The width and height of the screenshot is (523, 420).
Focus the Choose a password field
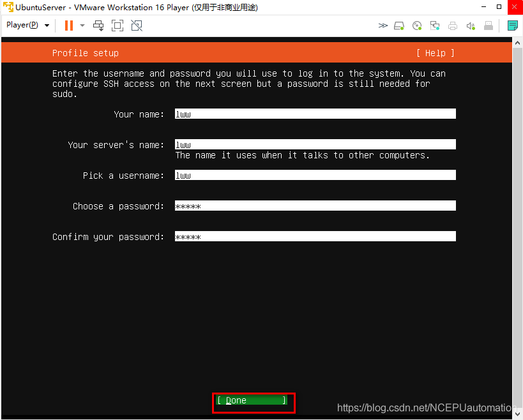[315, 206]
